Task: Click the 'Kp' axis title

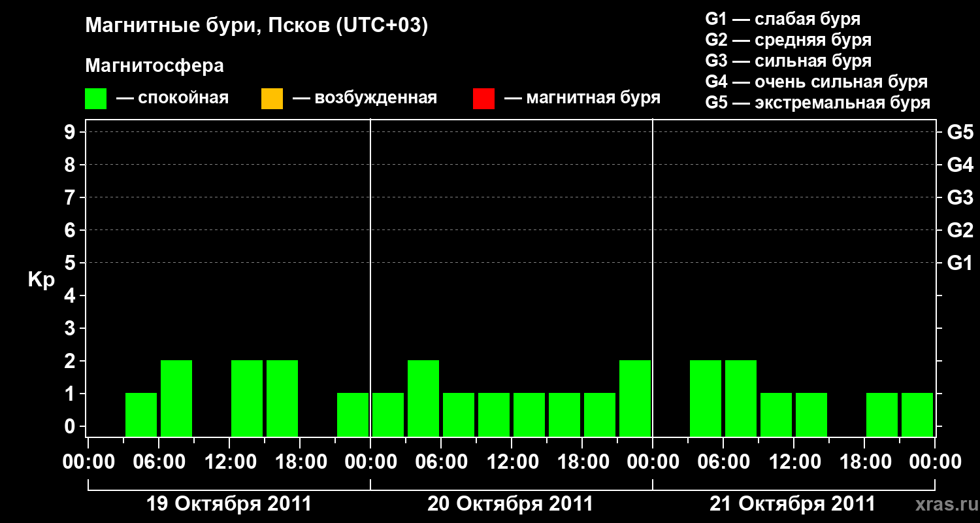Action: pyautogui.click(x=41, y=280)
